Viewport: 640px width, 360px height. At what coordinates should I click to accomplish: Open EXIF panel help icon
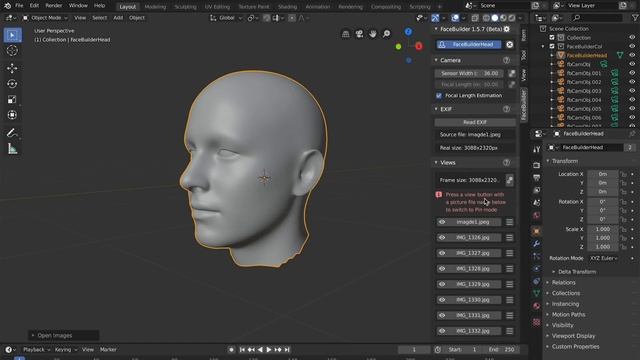click(x=507, y=109)
